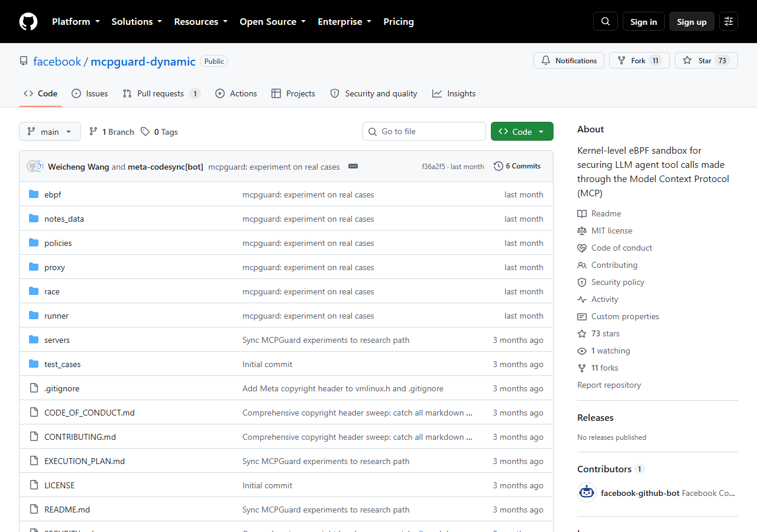
Task: Open the GitHub homepage logo
Action: (28, 21)
